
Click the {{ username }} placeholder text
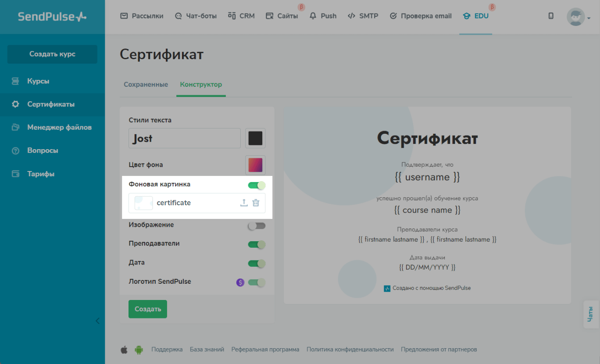point(427,177)
